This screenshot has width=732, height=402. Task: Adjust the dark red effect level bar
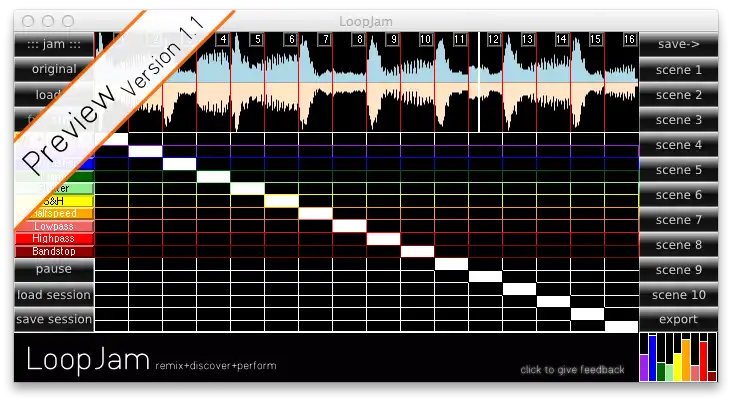pos(712,376)
